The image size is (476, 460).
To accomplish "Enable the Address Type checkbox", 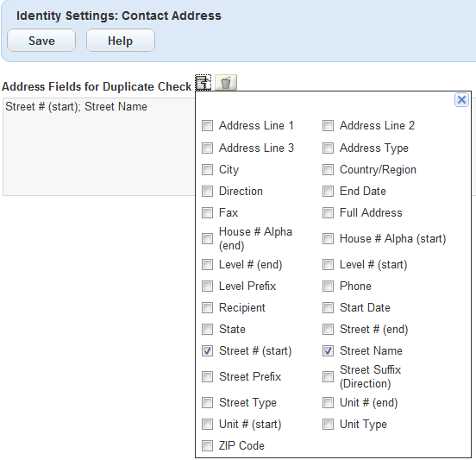I will pyautogui.click(x=328, y=148).
